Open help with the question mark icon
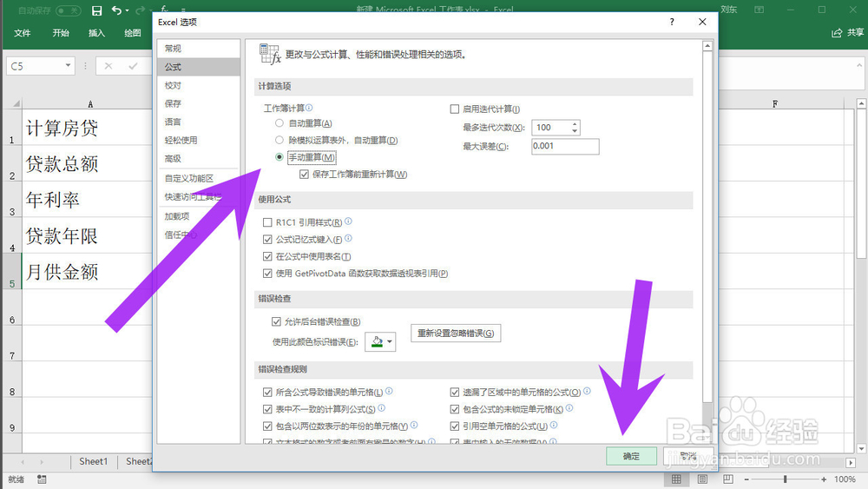Viewport: 868px width, 489px height. (672, 23)
